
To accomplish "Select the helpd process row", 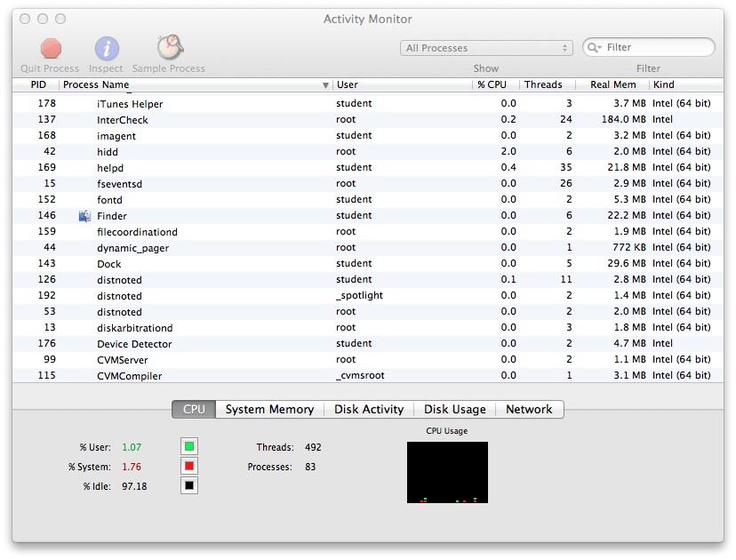I will (x=368, y=168).
